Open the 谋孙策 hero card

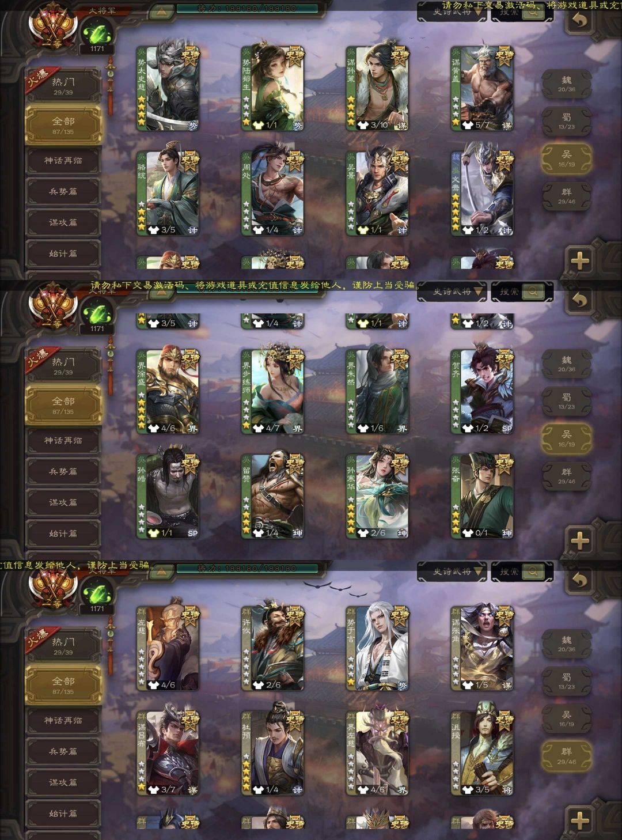tap(378, 88)
